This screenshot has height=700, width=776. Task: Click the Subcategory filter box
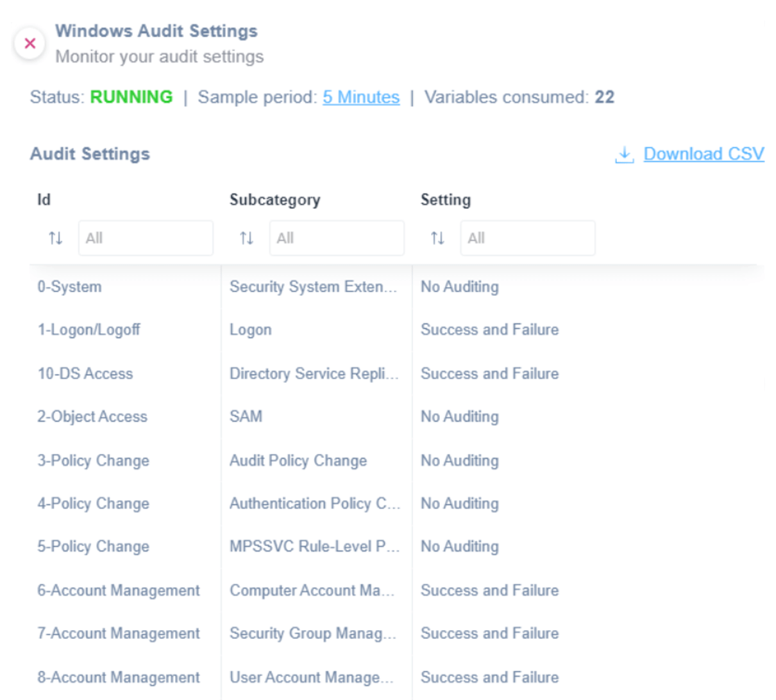pos(337,237)
